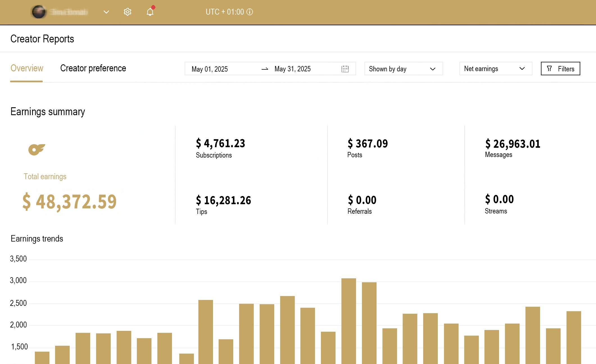Open notifications via the bell icon

(x=150, y=12)
